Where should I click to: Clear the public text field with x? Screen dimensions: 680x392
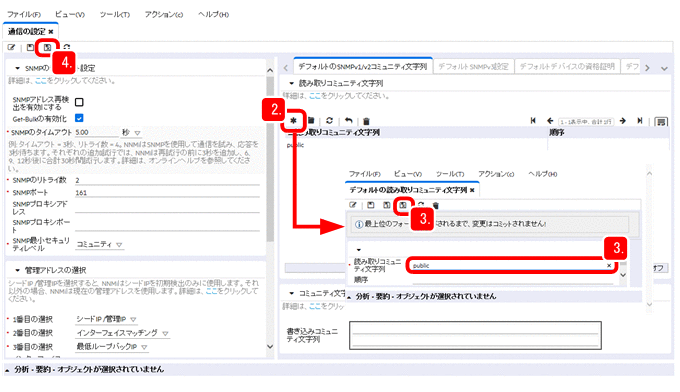tap(609, 265)
